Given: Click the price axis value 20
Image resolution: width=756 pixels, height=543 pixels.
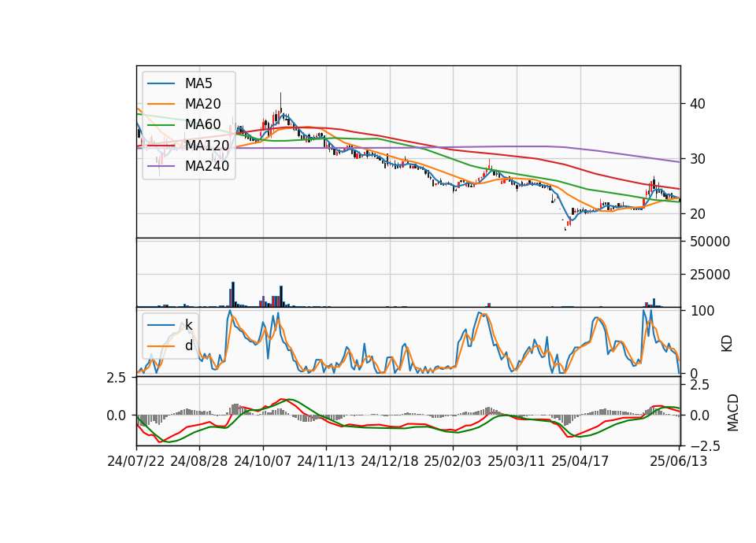Looking at the screenshot, I should click(x=697, y=214).
